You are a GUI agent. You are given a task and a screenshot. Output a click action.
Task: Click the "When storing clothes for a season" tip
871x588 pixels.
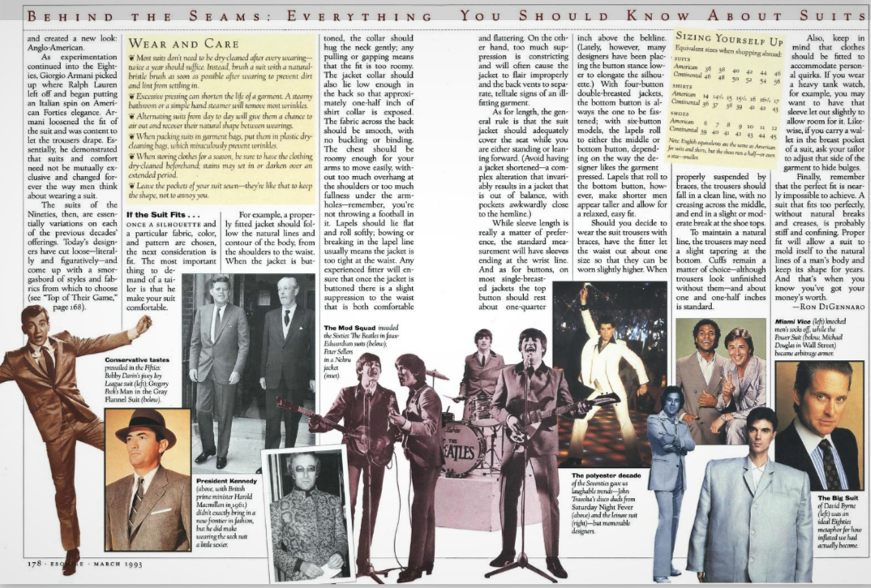coord(221,165)
